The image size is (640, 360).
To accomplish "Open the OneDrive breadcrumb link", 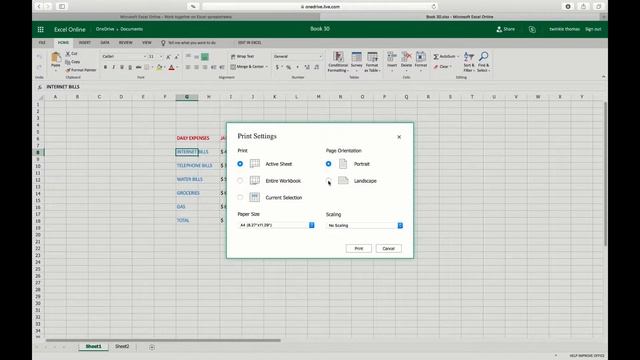I will (x=105, y=29).
